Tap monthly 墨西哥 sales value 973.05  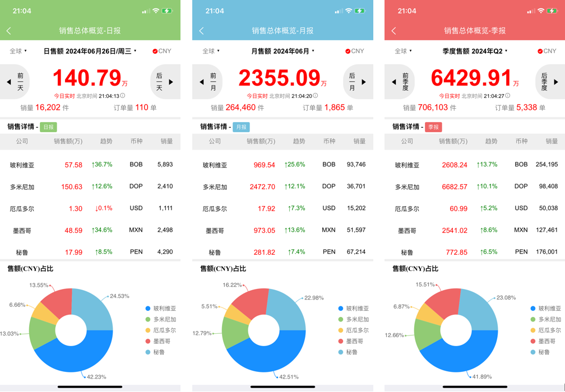pos(264,230)
